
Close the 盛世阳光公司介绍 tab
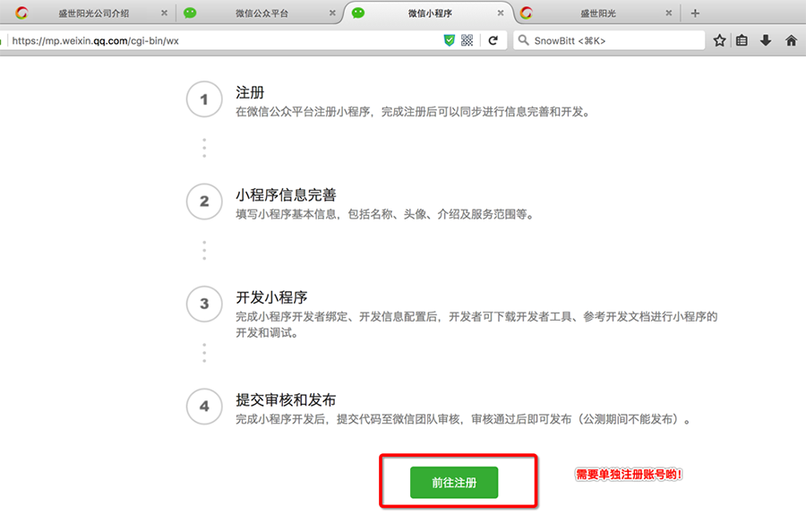164,13
